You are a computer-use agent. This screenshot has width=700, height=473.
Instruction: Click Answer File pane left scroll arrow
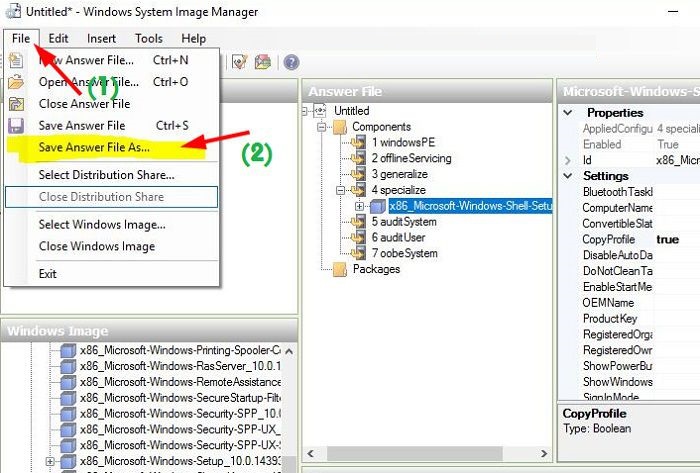point(311,454)
